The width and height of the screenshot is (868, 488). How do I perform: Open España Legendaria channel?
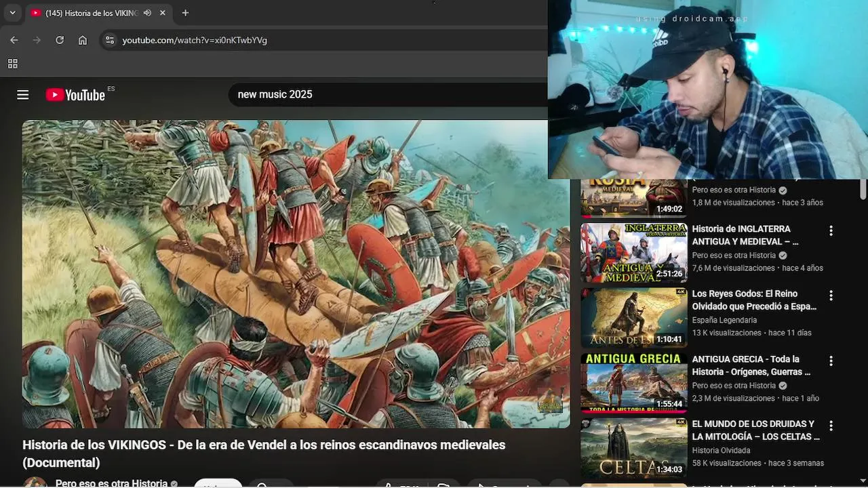[724, 321]
